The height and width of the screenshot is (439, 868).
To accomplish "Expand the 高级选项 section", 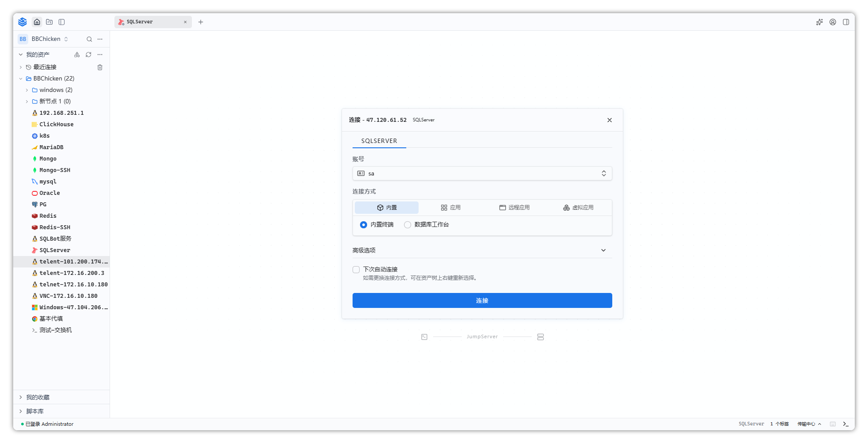I will (x=482, y=250).
